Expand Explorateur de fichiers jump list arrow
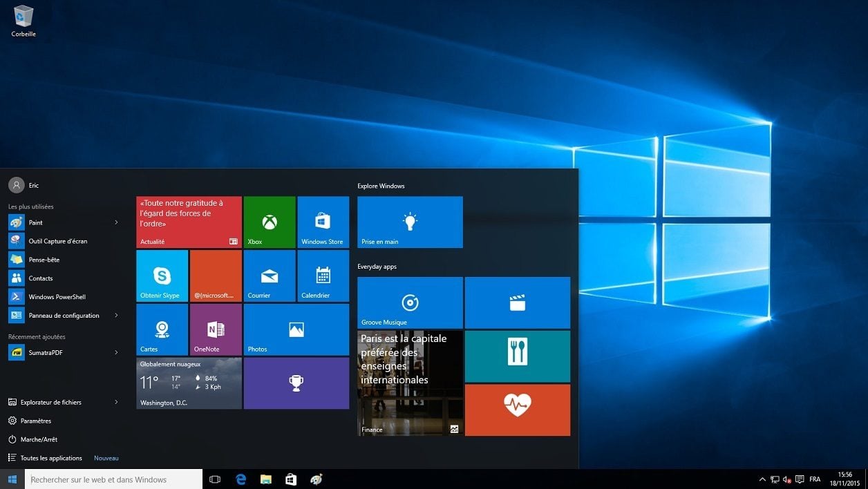 coord(116,402)
